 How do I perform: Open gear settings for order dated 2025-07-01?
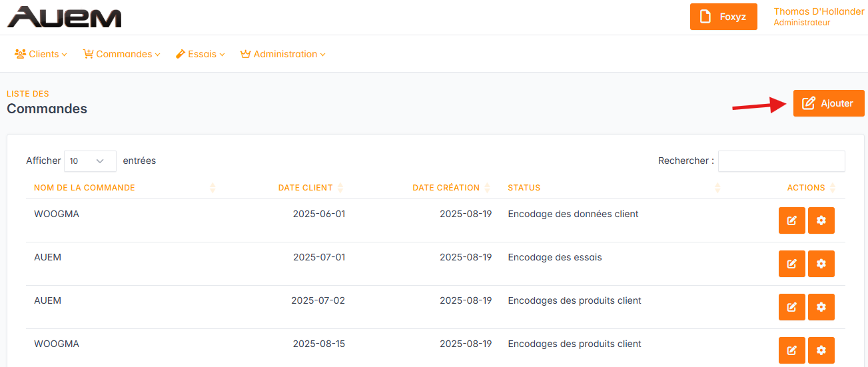click(821, 264)
